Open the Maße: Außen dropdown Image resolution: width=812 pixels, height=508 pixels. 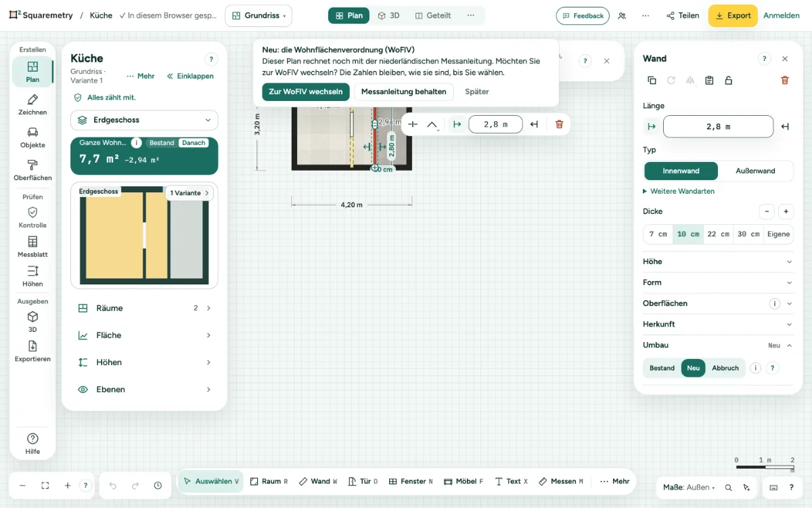point(689,488)
